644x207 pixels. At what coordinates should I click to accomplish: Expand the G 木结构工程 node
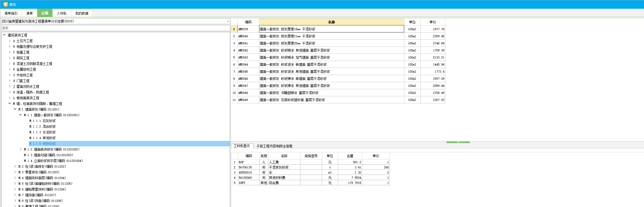[10, 75]
